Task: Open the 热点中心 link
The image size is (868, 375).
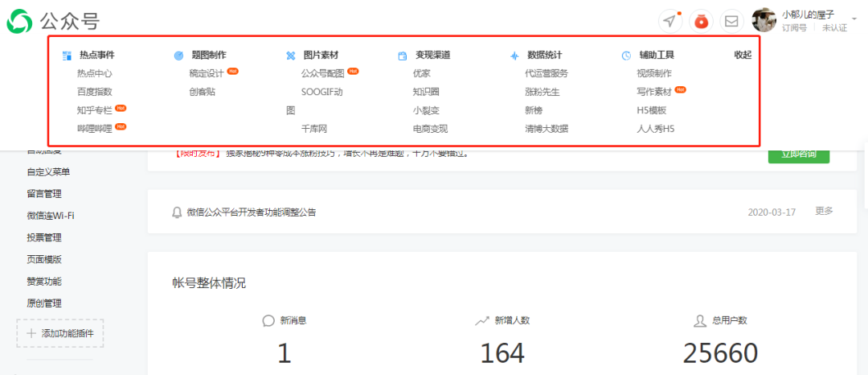Action: 95,73
